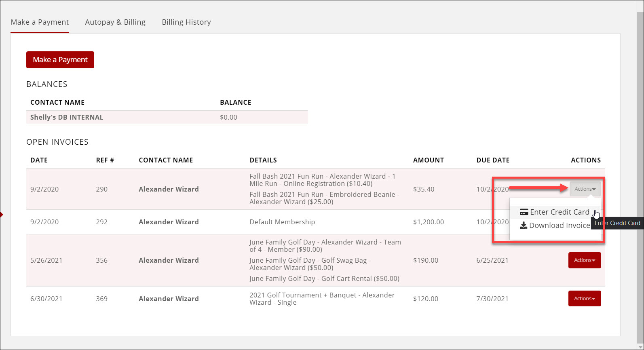Click Shelly's DB INTERNAL contact name
The image size is (644, 350).
[67, 117]
